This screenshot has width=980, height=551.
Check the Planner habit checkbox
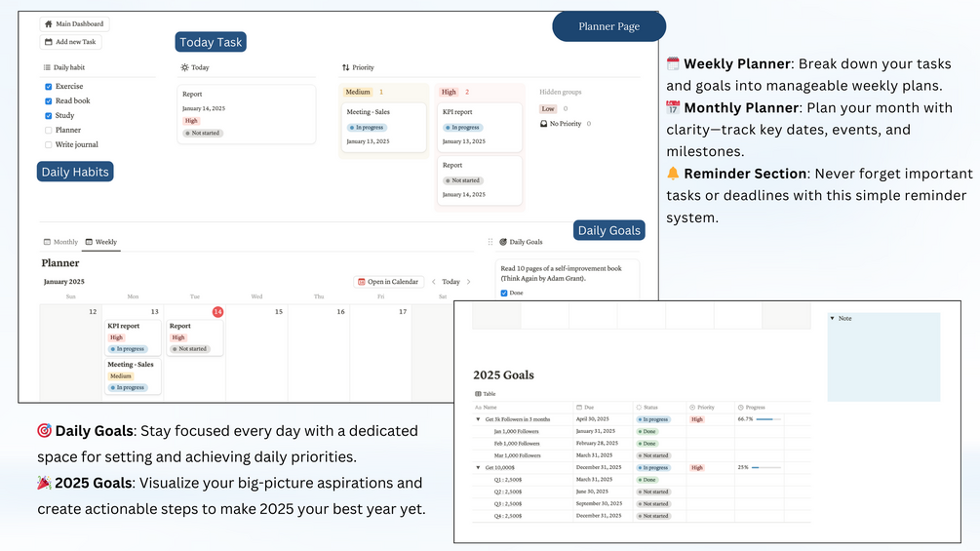48,130
